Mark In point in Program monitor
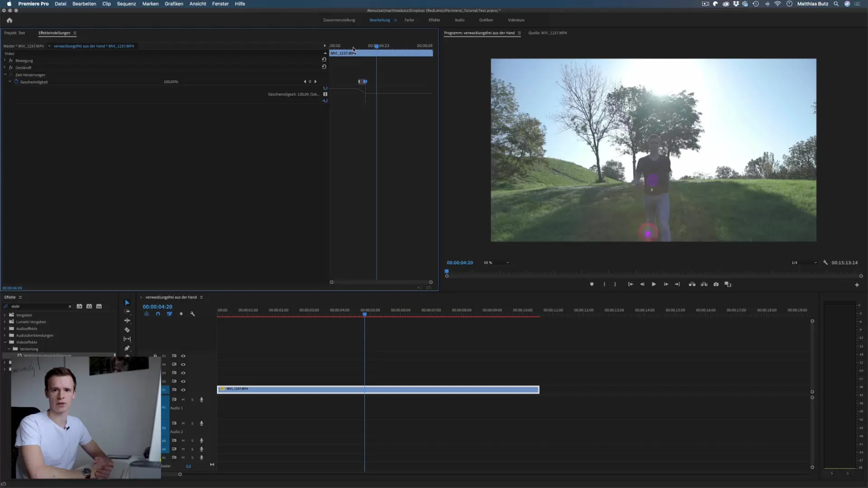This screenshot has width=868, height=488. coord(604,284)
